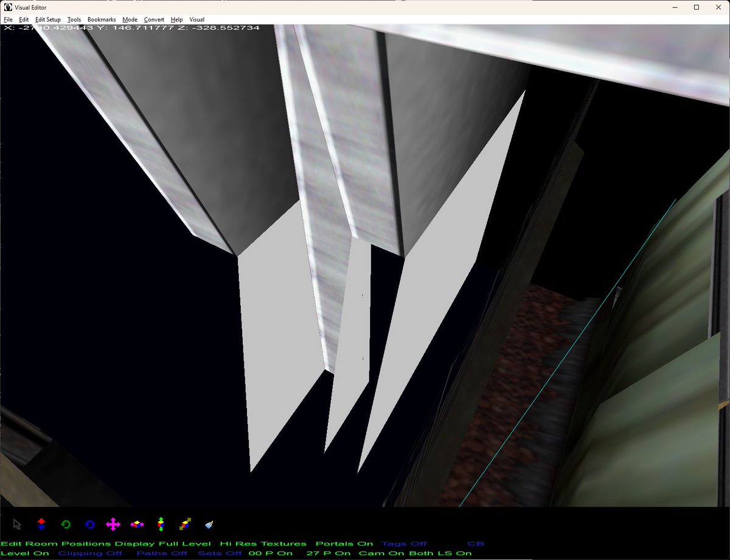Open the Help menu

[176, 19]
